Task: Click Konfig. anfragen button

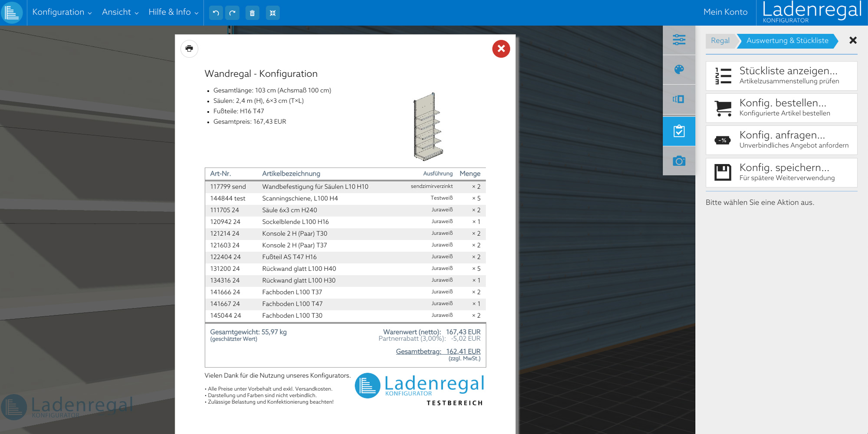Action: (x=781, y=140)
